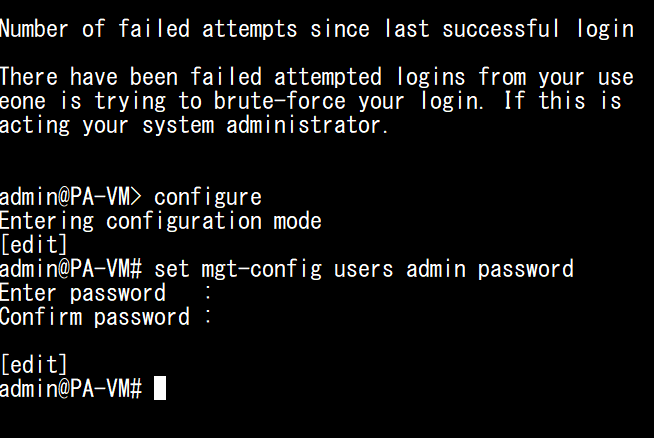
Task: Click the [edit] marker above the set command
Action: click(34, 244)
